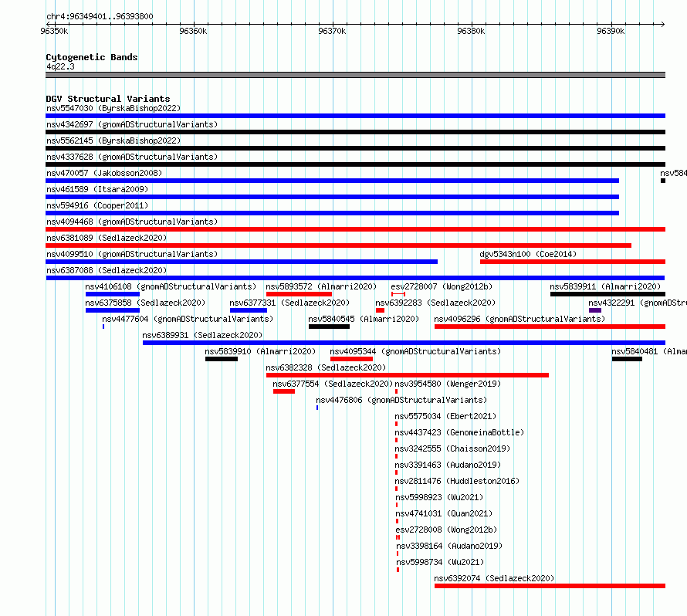The image size is (687, 616).
Task: Select nsv5998734 (Wu2021) label
Action: pyautogui.click(x=440, y=562)
